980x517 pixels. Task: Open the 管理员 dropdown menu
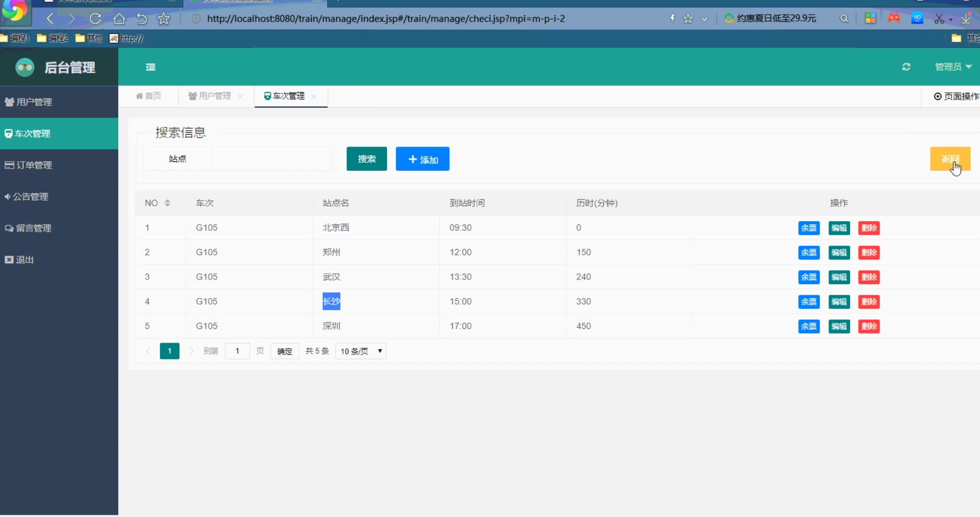tap(953, 67)
